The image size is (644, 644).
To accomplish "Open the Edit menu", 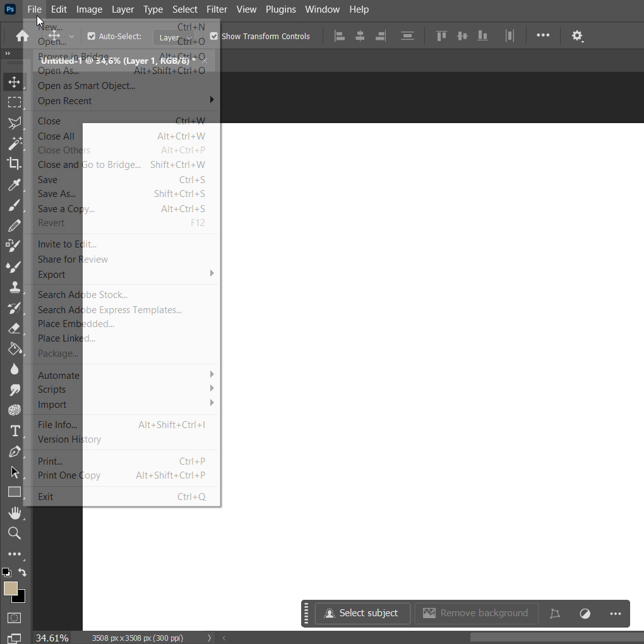I will (59, 9).
